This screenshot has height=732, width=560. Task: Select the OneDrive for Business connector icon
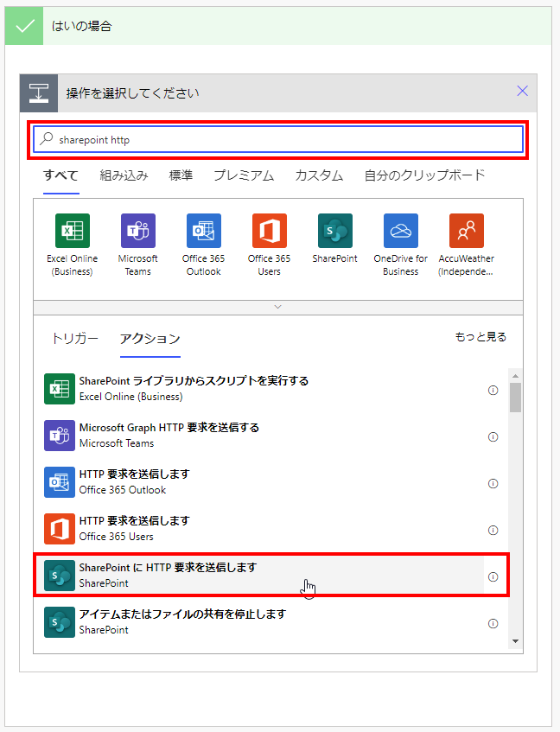(x=401, y=231)
